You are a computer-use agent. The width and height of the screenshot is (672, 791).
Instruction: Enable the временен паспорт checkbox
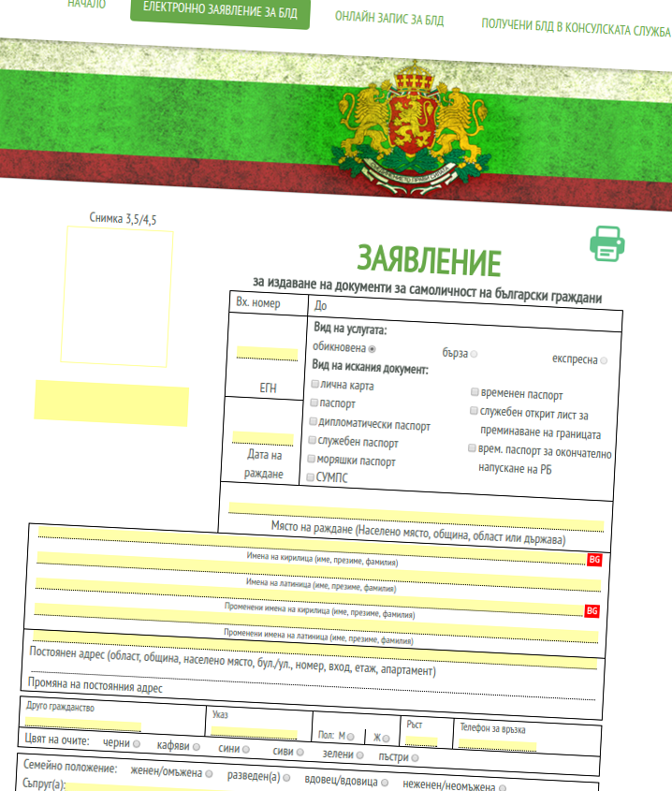[475, 392]
